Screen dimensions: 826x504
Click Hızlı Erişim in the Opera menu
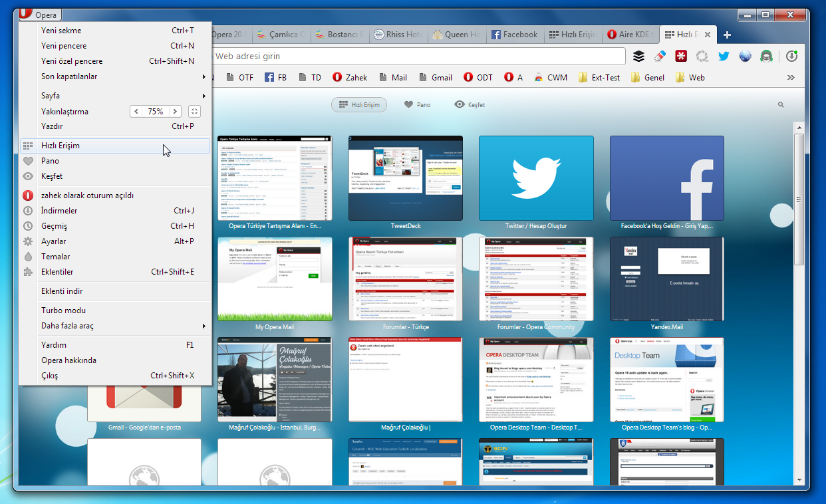[115, 146]
